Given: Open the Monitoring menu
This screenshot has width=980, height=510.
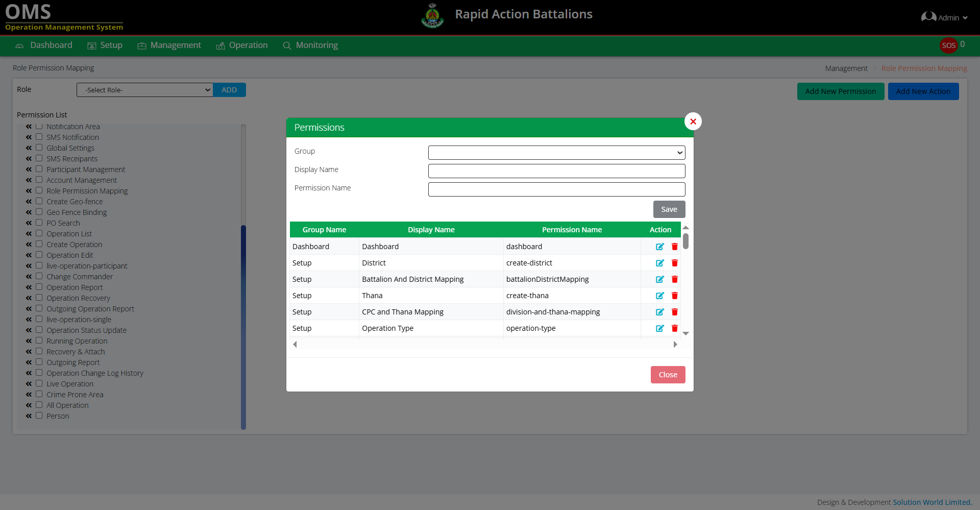Looking at the screenshot, I should point(310,45).
